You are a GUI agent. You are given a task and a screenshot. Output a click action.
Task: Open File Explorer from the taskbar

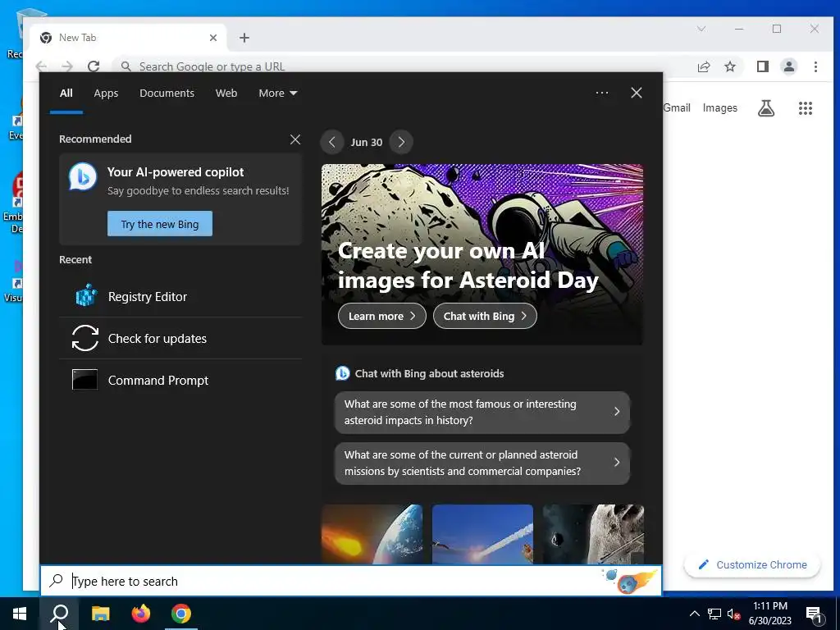(x=100, y=614)
